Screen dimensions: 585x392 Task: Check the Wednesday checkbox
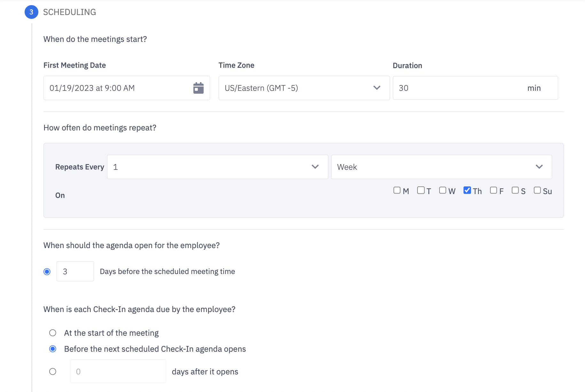click(x=443, y=190)
